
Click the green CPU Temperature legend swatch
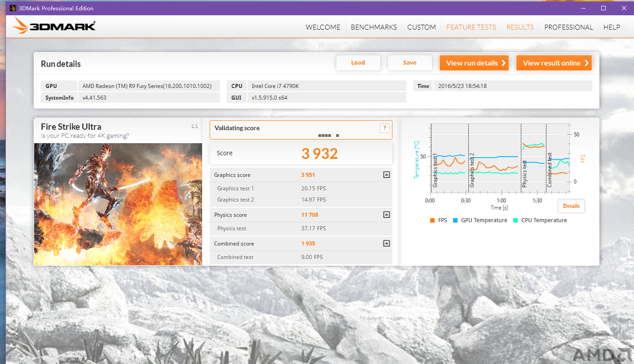pos(515,220)
